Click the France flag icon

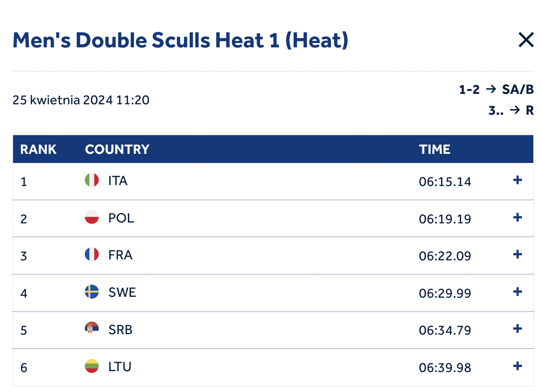pos(92,254)
